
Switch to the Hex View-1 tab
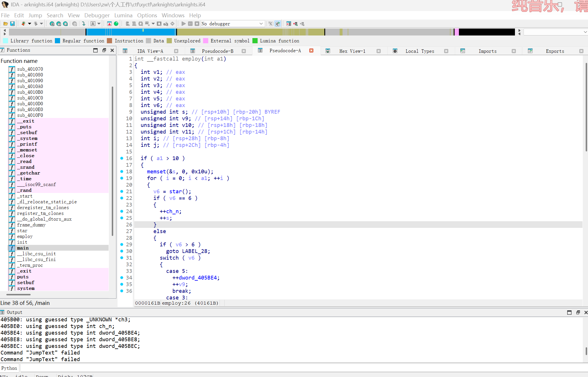coord(352,51)
